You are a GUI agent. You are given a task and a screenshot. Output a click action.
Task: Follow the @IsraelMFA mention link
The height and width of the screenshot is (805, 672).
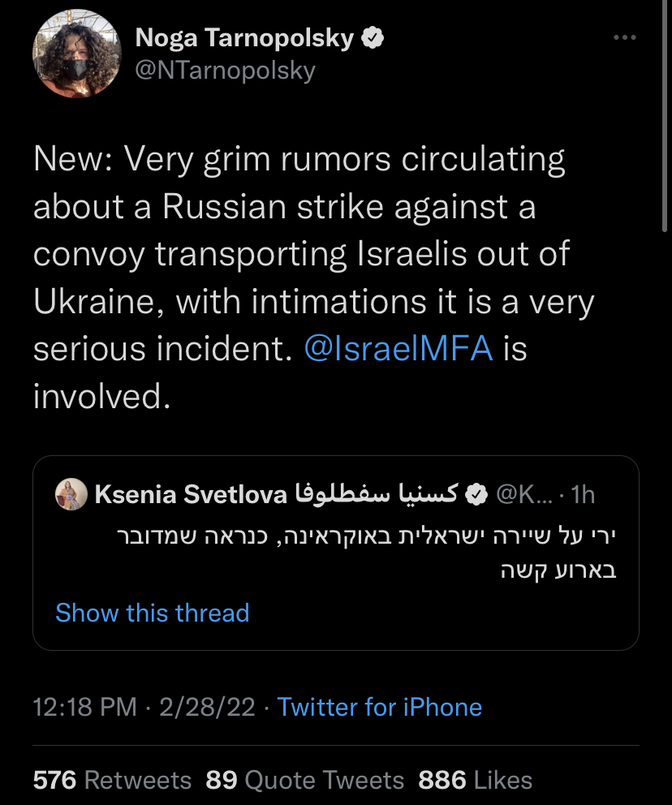pyautogui.click(x=398, y=350)
